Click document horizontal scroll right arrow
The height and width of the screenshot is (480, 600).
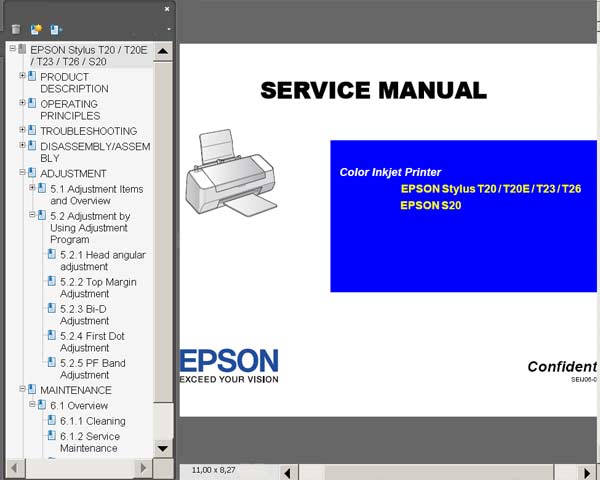587,473
